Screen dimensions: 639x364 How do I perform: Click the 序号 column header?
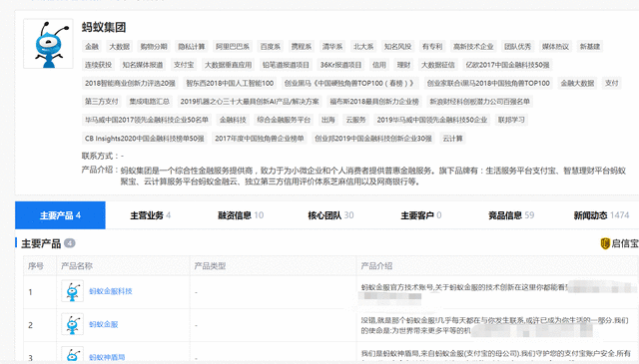36,266
